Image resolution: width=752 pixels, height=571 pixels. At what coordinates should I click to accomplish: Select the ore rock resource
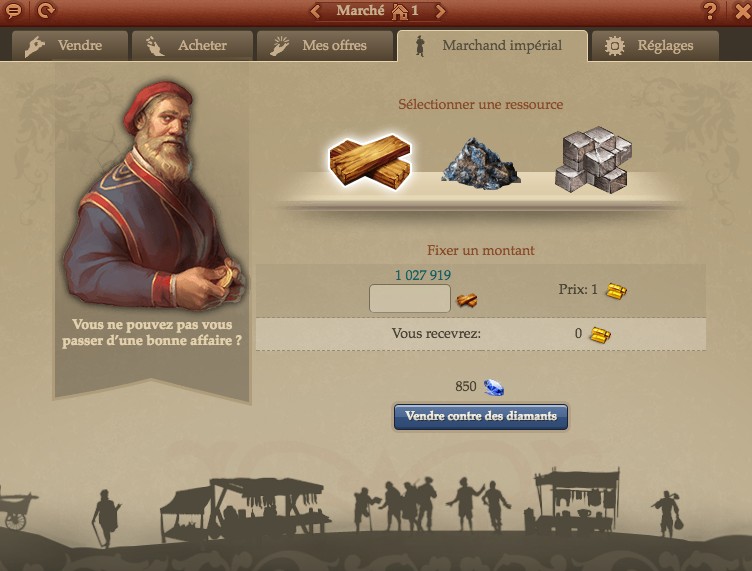coord(481,163)
